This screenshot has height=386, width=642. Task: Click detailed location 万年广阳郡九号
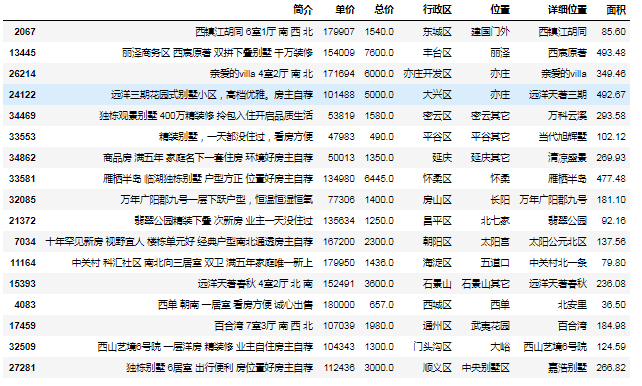[x=553, y=200]
